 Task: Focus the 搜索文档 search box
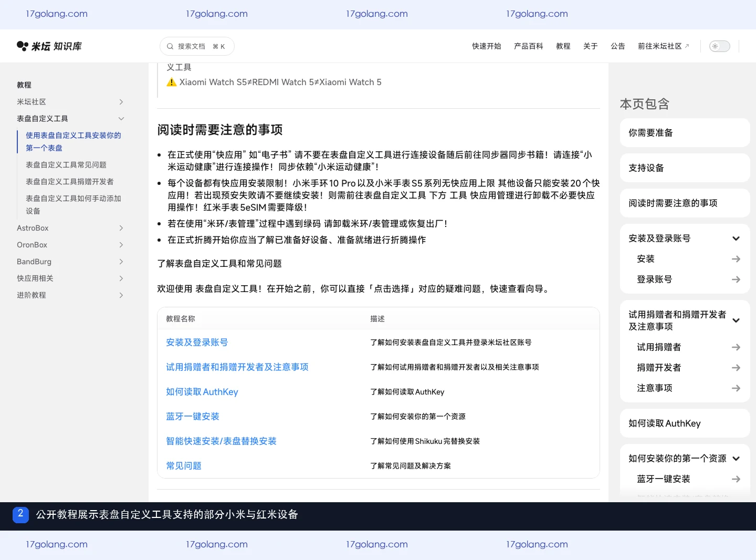pyautogui.click(x=197, y=46)
